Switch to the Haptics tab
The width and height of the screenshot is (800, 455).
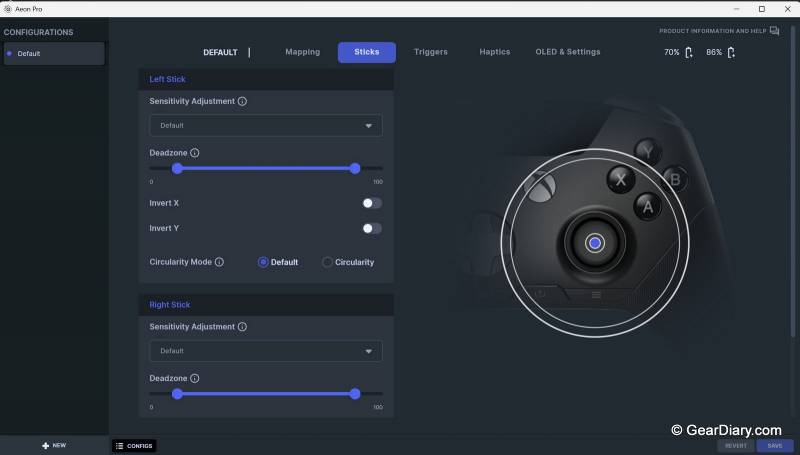coord(494,52)
